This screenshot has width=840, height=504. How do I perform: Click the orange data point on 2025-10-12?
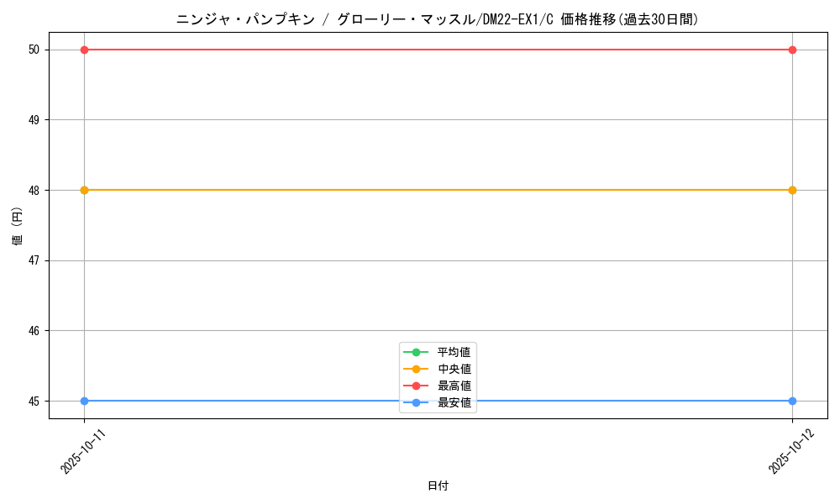pos(792,190)
